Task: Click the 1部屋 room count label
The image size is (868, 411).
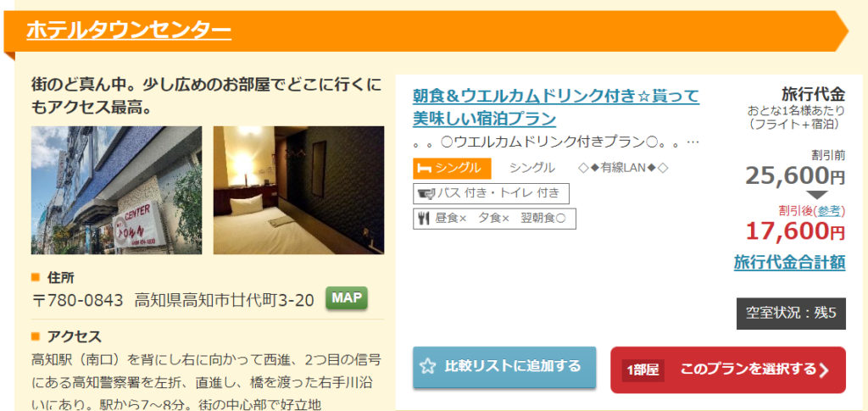Action: click(643, 370)
